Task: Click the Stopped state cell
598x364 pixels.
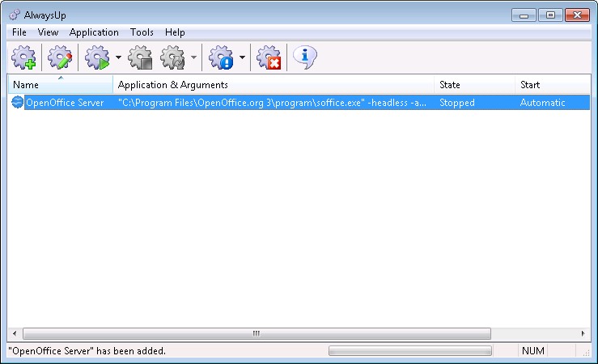Action: (457, 103)
